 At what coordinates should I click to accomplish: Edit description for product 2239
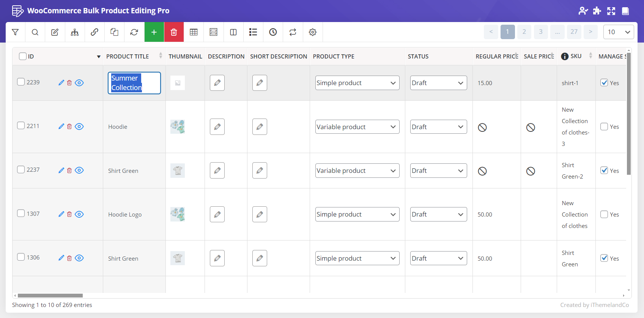pyautogui.click(x=217, y=83)
